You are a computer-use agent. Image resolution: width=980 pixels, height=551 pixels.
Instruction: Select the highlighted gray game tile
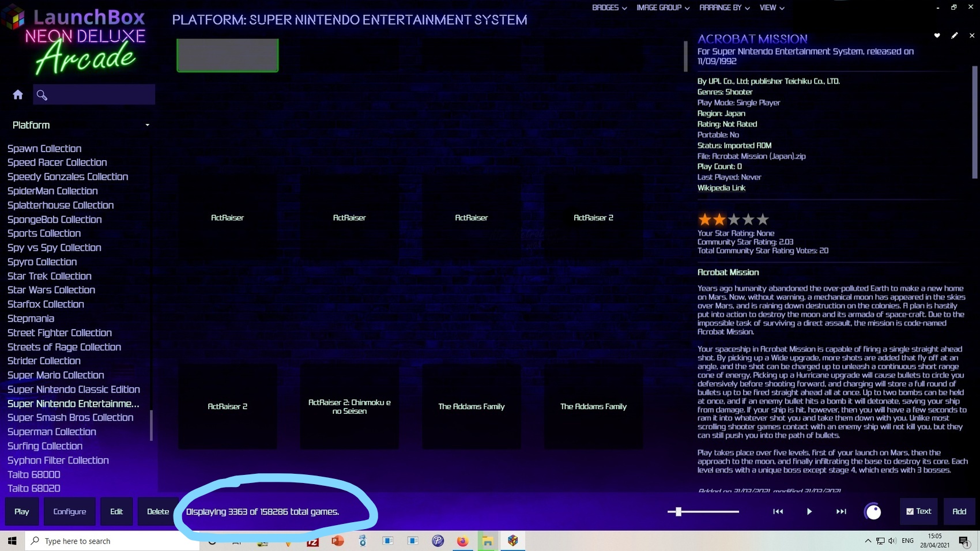coord(228,55)
